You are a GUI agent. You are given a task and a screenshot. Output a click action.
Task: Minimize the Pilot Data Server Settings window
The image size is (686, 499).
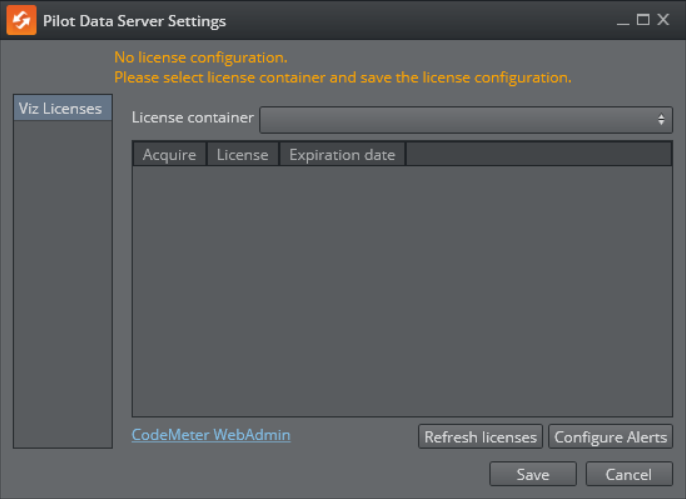click(623, 20)
